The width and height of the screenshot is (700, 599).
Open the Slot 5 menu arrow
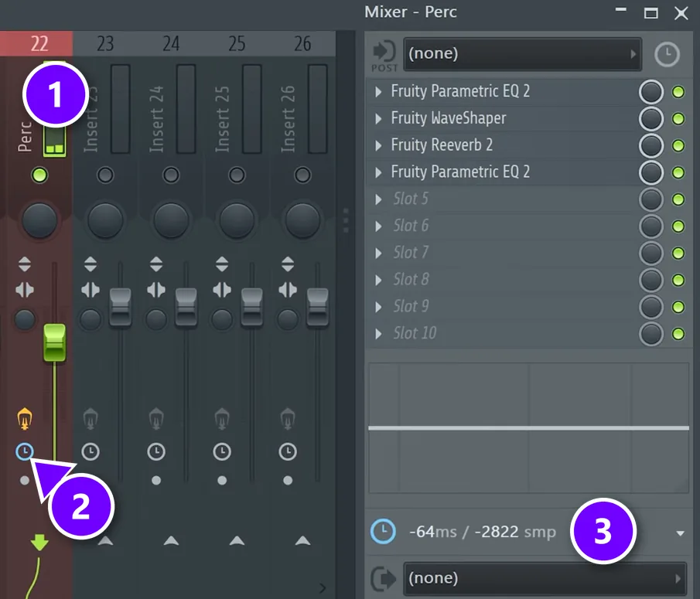click(378, 199)
